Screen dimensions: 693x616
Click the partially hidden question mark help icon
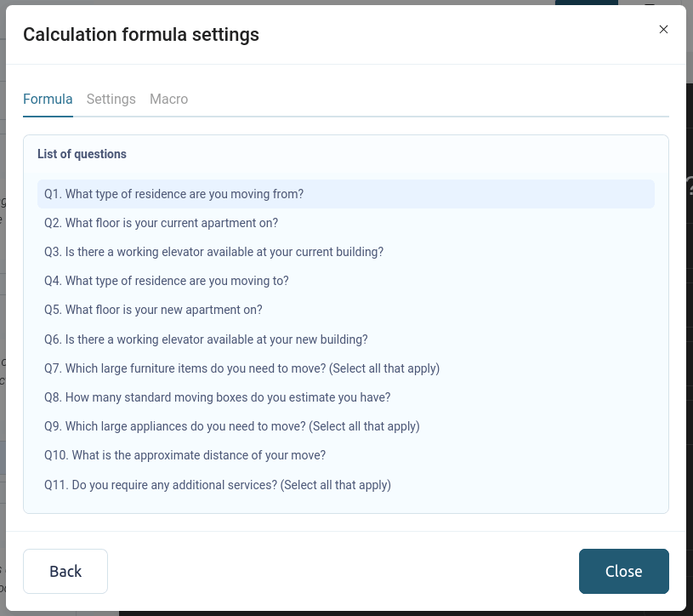(690, 185)
